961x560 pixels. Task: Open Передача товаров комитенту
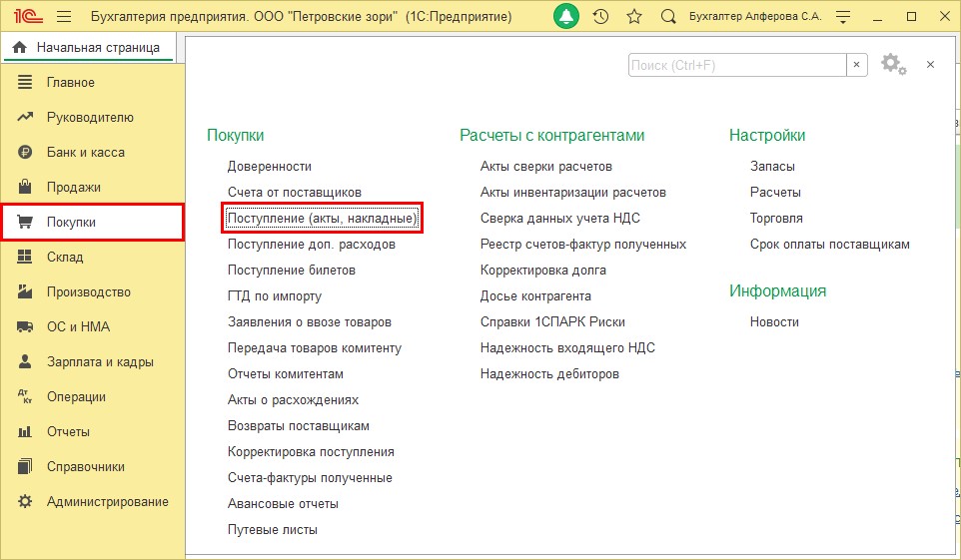click(x=315, y=347)
